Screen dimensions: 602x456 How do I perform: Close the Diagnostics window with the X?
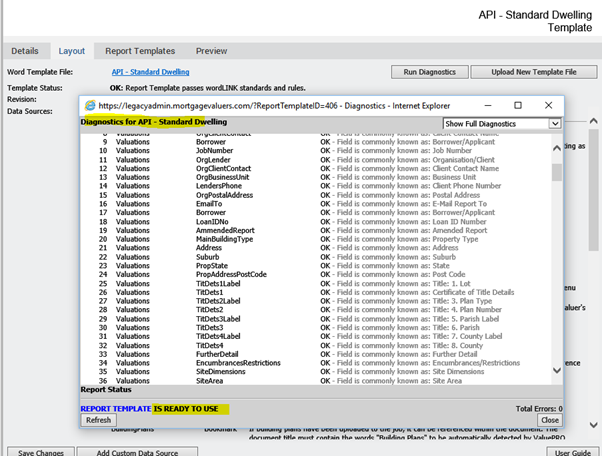point(549,105)
